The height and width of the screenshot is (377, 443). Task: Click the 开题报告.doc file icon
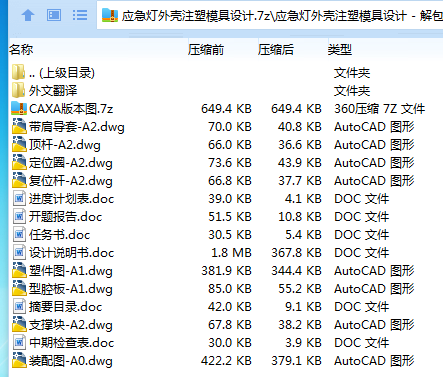point(19,217)
